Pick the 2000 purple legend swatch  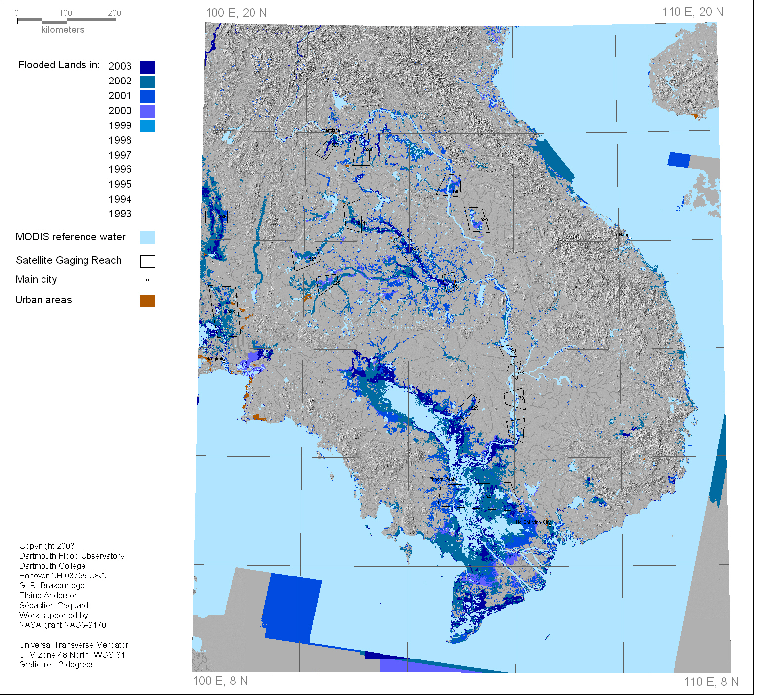(x=147, y=111)
